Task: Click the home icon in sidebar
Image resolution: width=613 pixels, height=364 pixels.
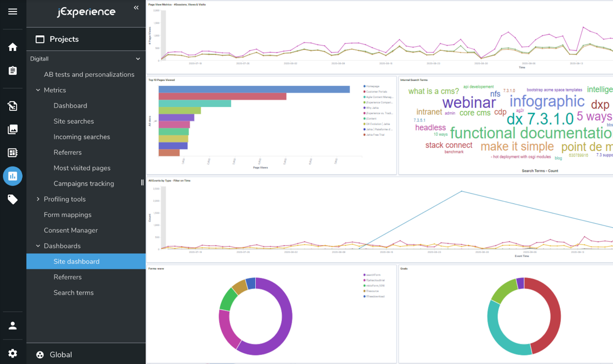Action: click(x=13, y=47)
